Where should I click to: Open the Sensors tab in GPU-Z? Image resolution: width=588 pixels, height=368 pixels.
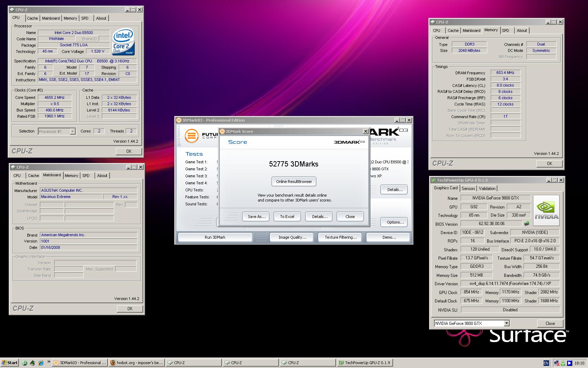(x=468, y=189)
